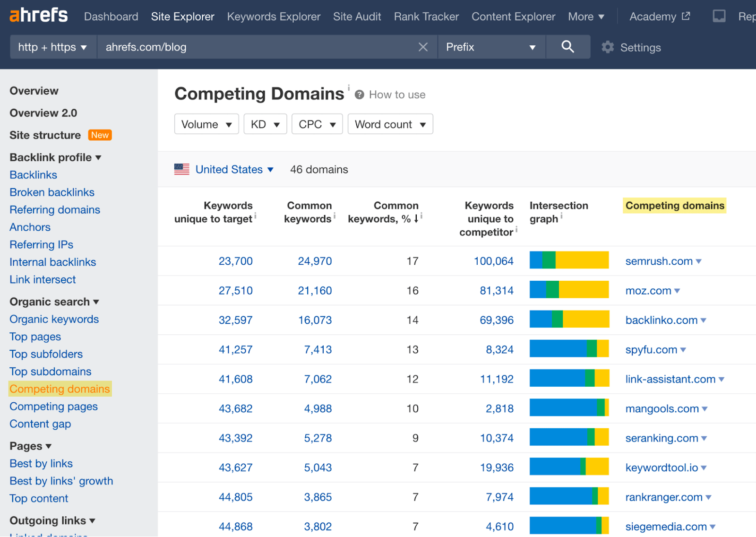Open Content Explorer

click(x=513, y=17)
